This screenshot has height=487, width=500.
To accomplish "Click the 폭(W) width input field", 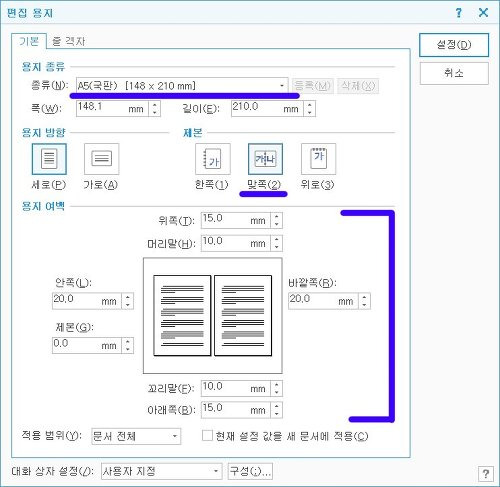I will coord(112,109).
